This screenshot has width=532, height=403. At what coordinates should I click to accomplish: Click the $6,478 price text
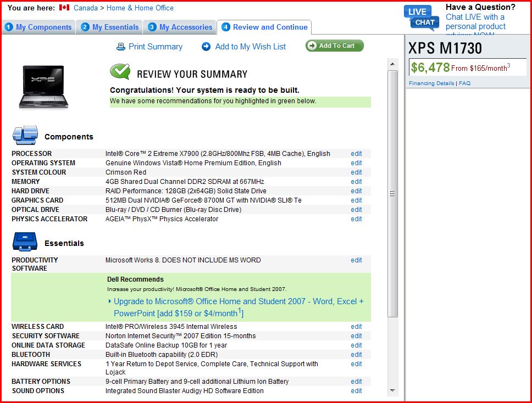[x=430, y=68]
